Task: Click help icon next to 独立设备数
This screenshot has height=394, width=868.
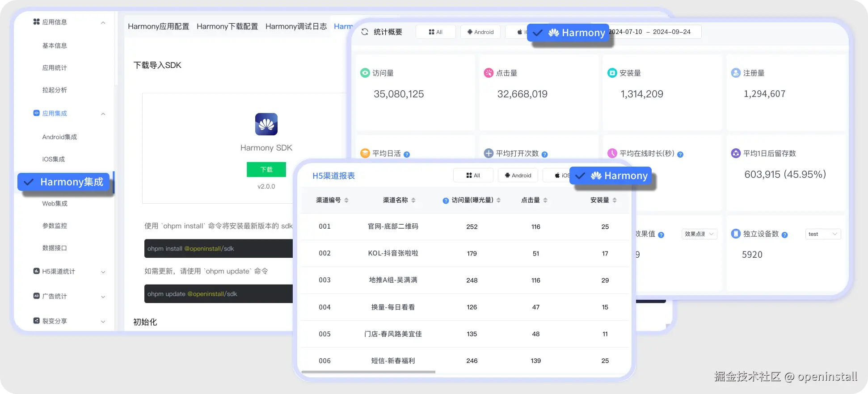Action: click(x=784, y=235)
